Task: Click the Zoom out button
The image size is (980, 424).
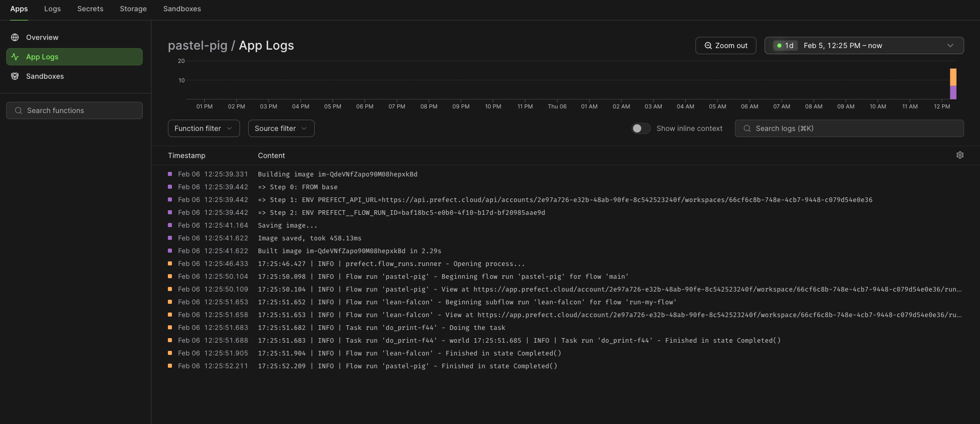Action: [726, 46]
